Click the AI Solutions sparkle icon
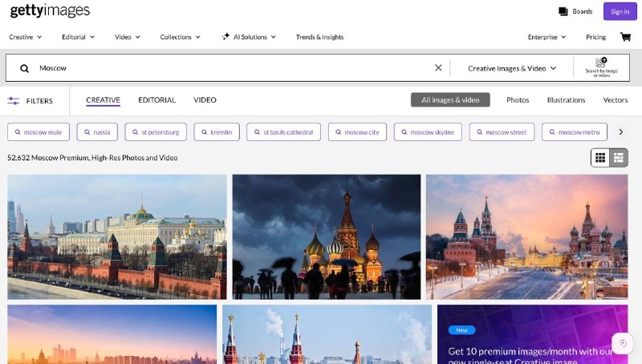This screenshot has height=364, width=642. [226, 36]
